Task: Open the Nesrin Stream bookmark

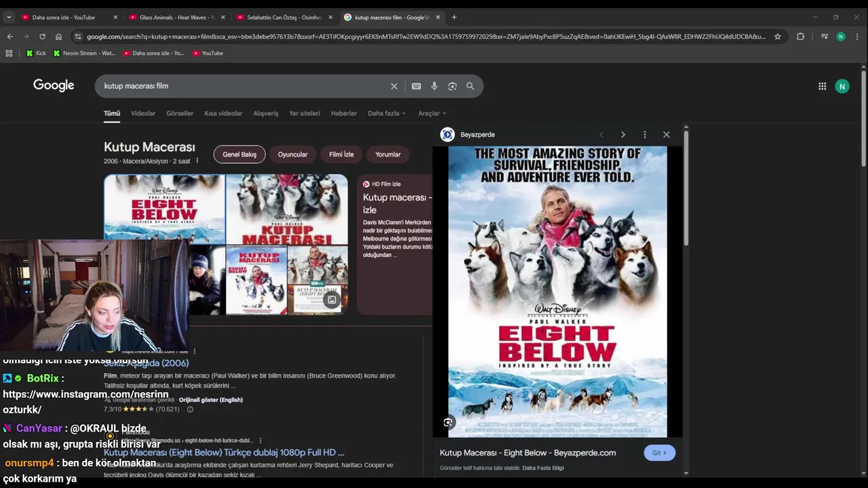Action: click(84, 53)
